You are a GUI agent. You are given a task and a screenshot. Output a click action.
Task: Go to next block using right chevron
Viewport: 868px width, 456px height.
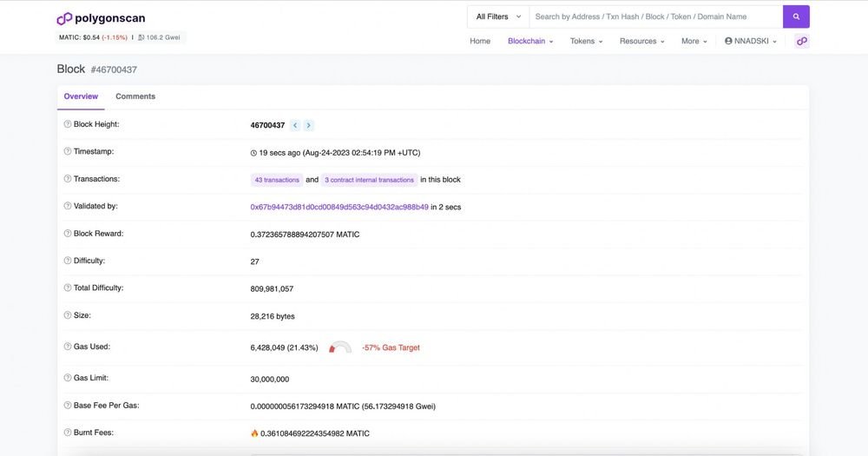point(308,125)
